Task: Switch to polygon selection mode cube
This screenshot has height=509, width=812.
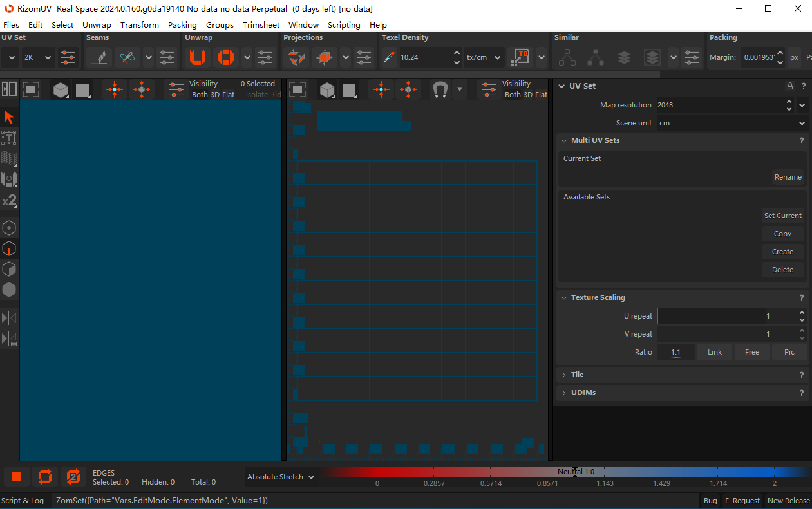Action: point(9,269)
